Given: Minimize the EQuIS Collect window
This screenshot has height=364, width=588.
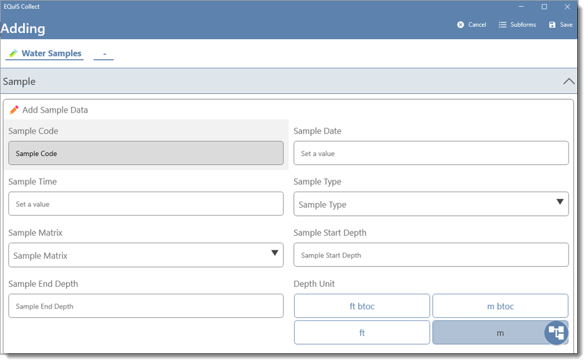Looking at the screenshot, I should (x=521, y=7).
